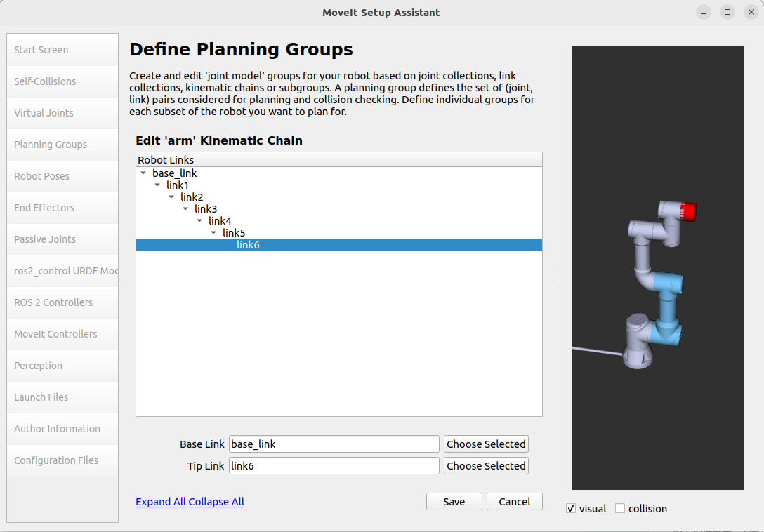The image size is (764, 532).
Task: Save the kinematic chain
Action: pos(454,502)
